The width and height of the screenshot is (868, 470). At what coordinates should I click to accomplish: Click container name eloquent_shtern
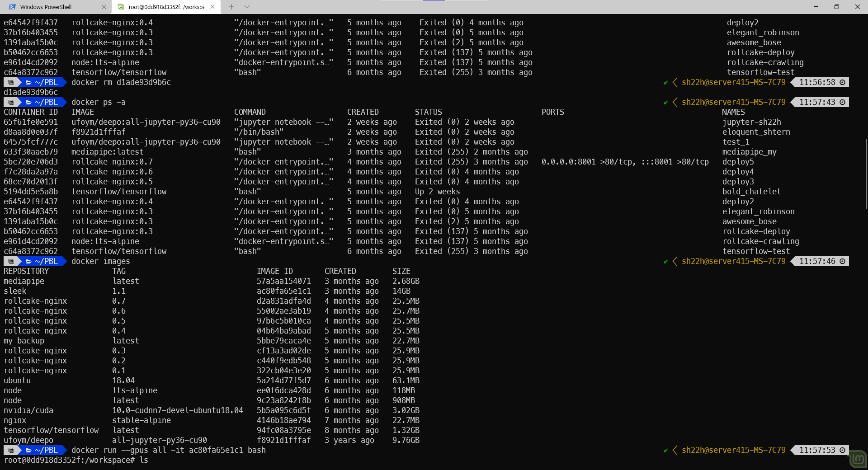[756, 132]
